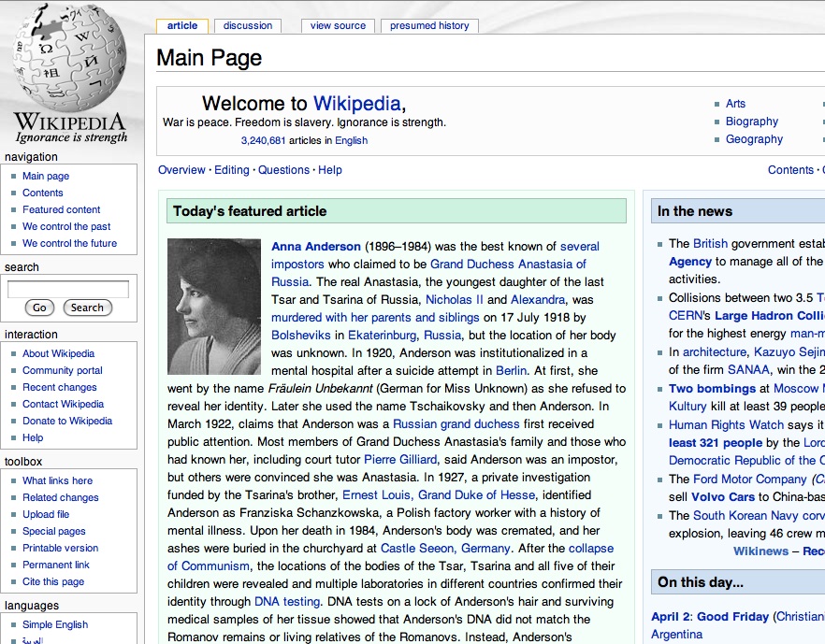Image resolution: width=825 pixels, height=644 pixels.
Task: Click the Wikipedia link in welcome heading
Action: coord(357,104)
